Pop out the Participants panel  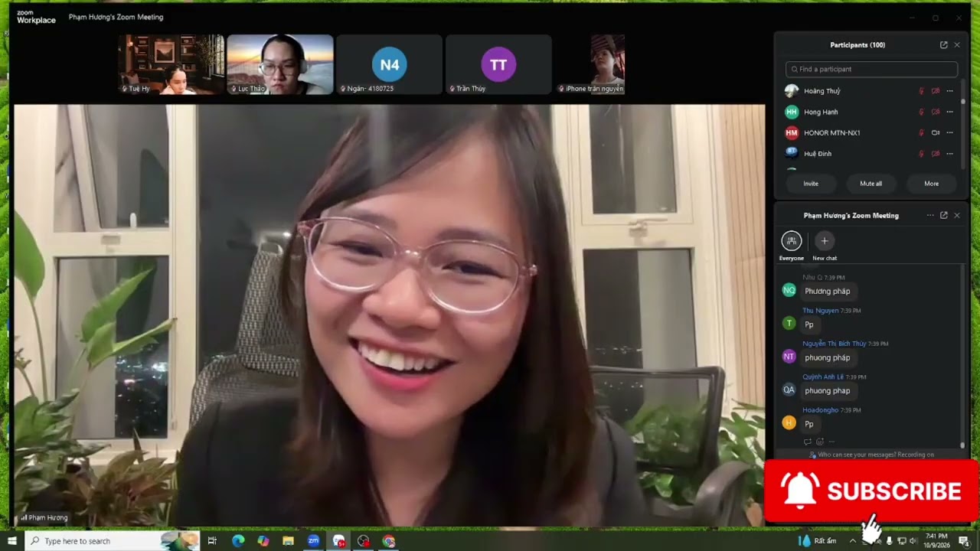(x=943, y=45)
